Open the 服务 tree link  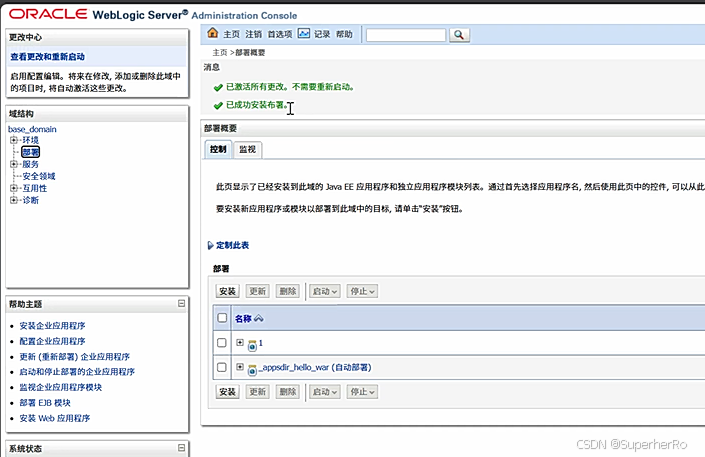click(x=31, y=164)
